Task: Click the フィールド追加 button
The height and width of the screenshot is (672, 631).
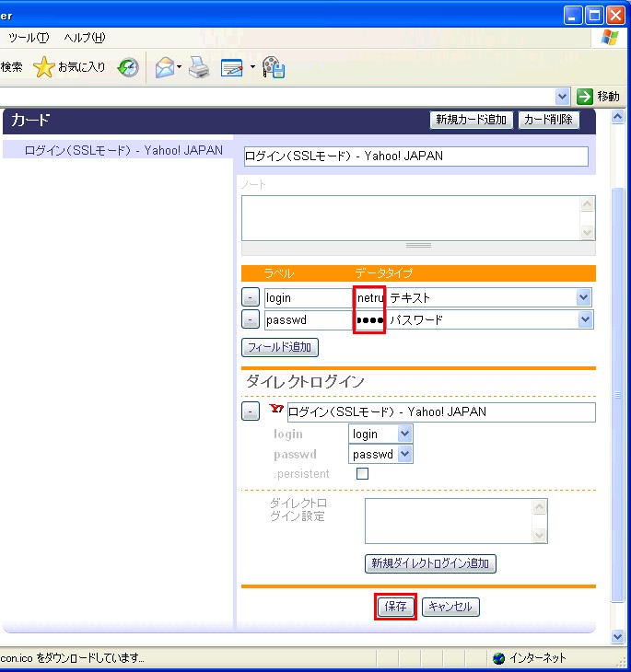Action: tap(280, 347)
